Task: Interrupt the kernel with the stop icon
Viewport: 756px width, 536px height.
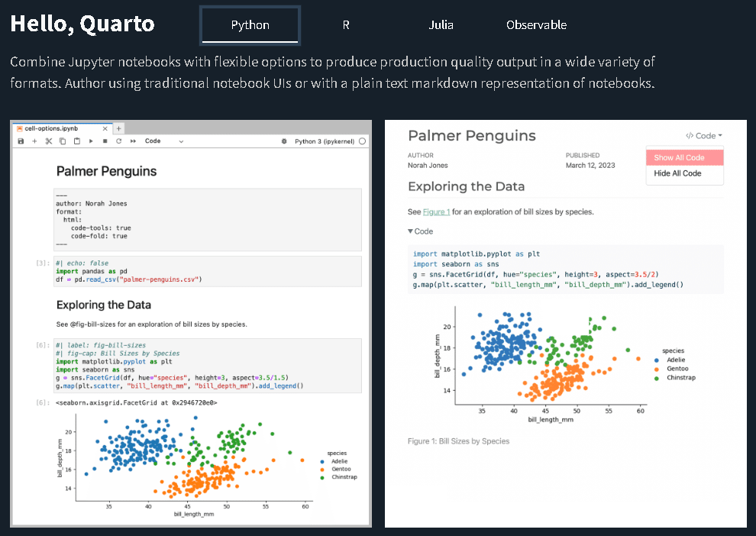Action: coord(105,140)
